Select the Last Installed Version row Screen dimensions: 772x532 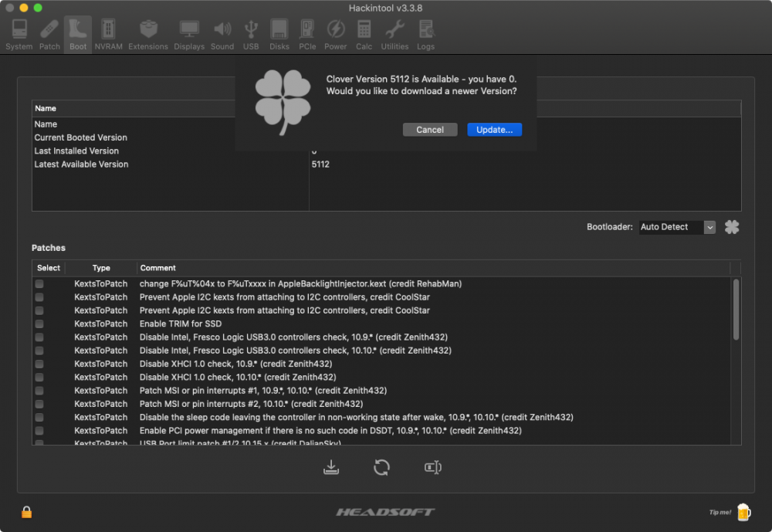click(x=387, y=151)
